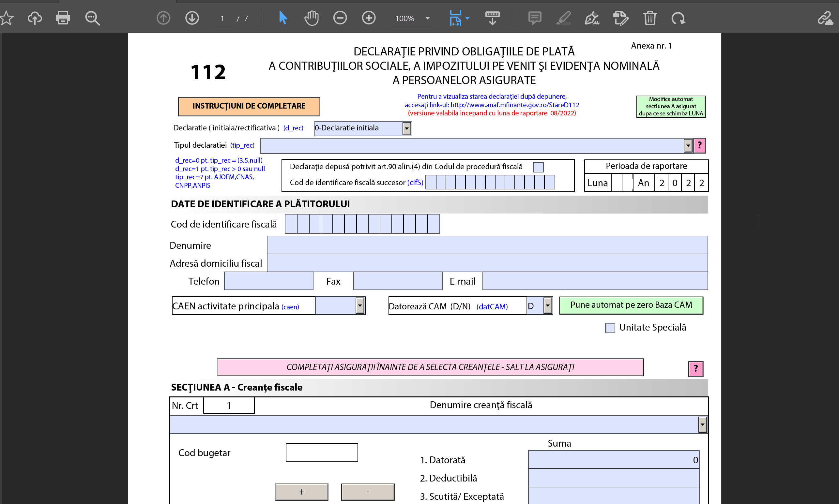Click the pink SALT LA ASIGURAȚI banner

[x=430, y=367]
